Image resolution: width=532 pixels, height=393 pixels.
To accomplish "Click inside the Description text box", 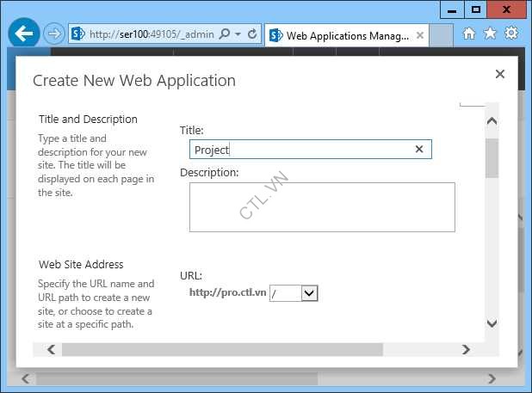I will tap(321, 206).
